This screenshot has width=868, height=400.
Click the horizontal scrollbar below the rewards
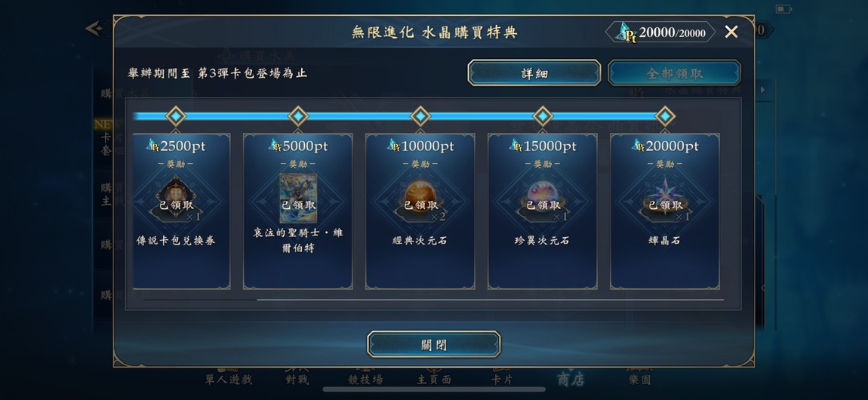point(434,300)
